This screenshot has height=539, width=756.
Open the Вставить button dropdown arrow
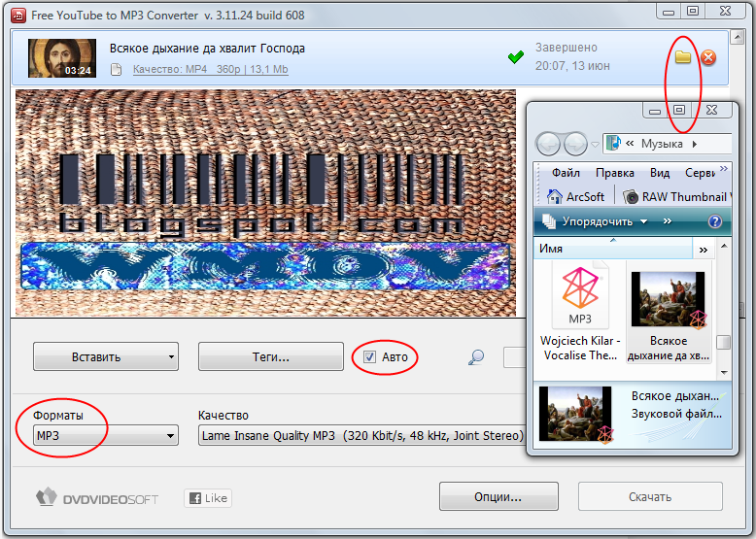(171, 357)
